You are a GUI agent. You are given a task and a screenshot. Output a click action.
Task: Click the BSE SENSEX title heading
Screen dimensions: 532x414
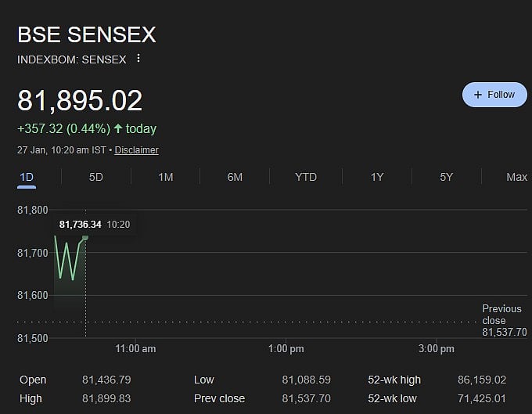(x=87, y=34)
